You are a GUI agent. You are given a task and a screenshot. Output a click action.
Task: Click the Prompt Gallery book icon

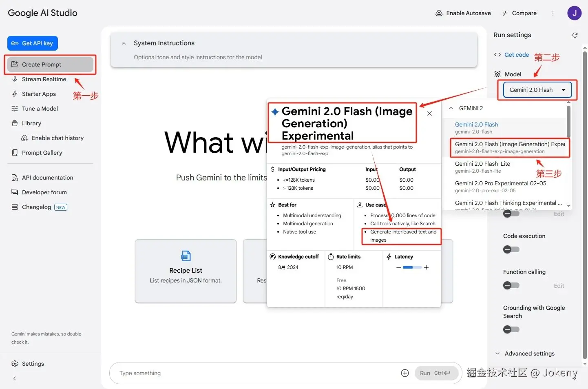point(15,153)
